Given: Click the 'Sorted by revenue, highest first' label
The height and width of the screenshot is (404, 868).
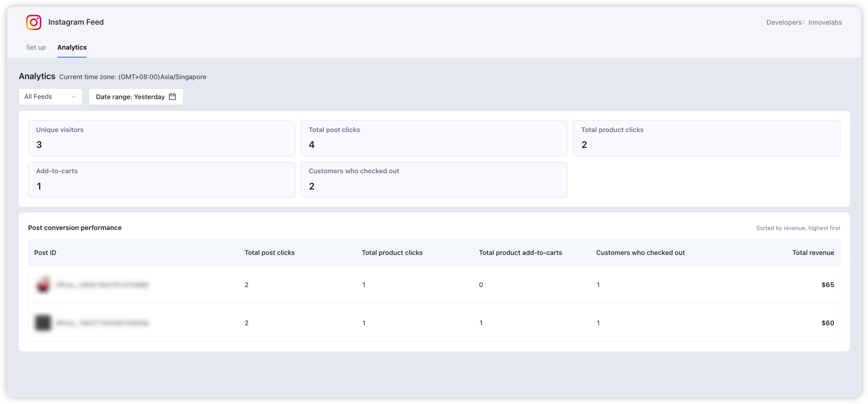Looking at the screenshot, I should [798, 228].
